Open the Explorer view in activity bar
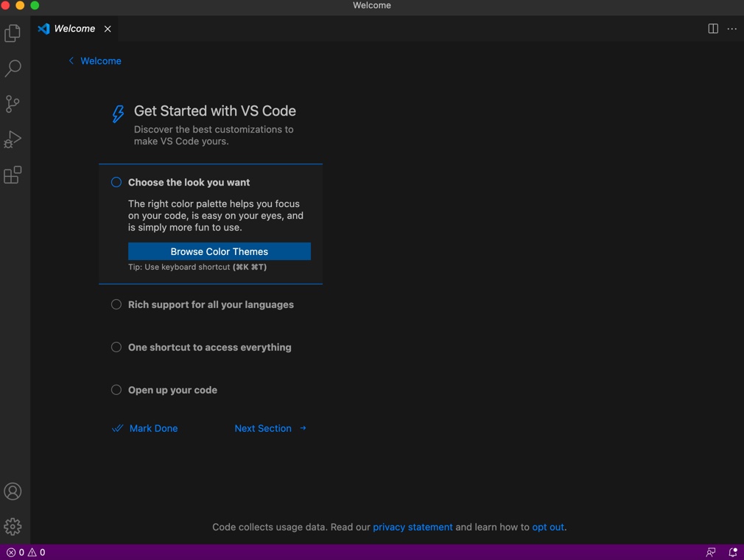The height and width of the screenshot is (560, 744). coord(13,33)
